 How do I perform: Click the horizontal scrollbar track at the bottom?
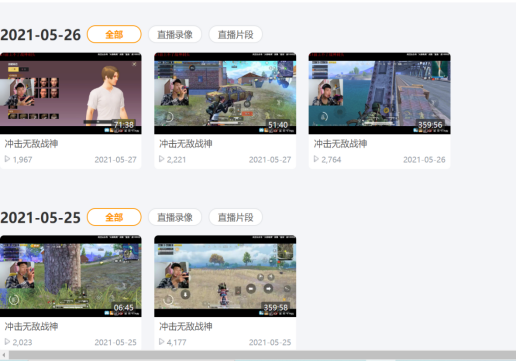[x=262, y=355]
